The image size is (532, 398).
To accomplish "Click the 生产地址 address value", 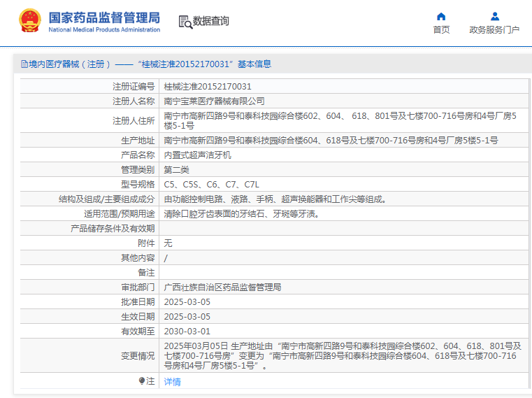I will coord(331,141).
